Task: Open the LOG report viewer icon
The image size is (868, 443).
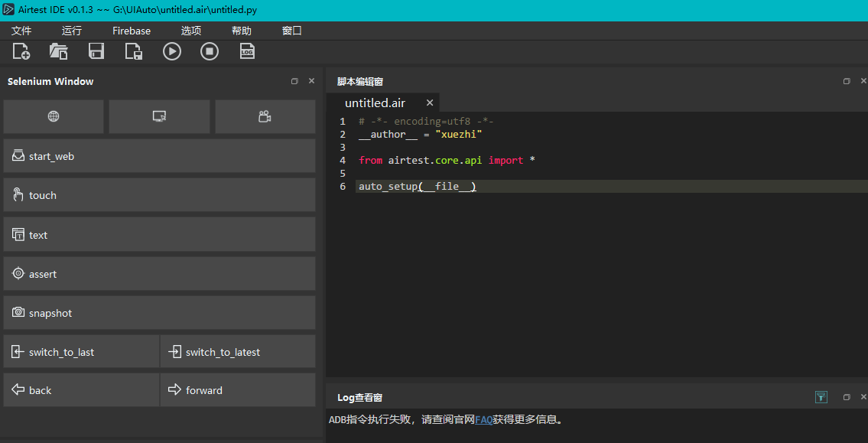Action: click(247, 51)
